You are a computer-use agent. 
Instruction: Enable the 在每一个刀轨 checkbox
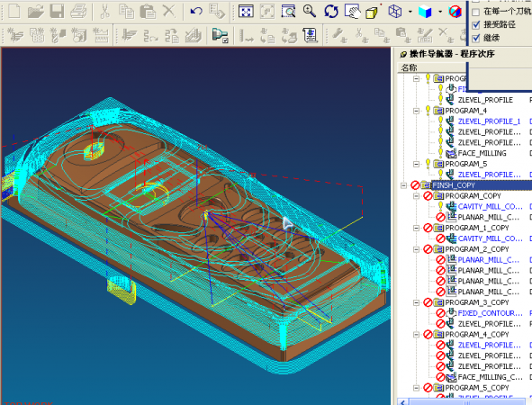point(476,13)
